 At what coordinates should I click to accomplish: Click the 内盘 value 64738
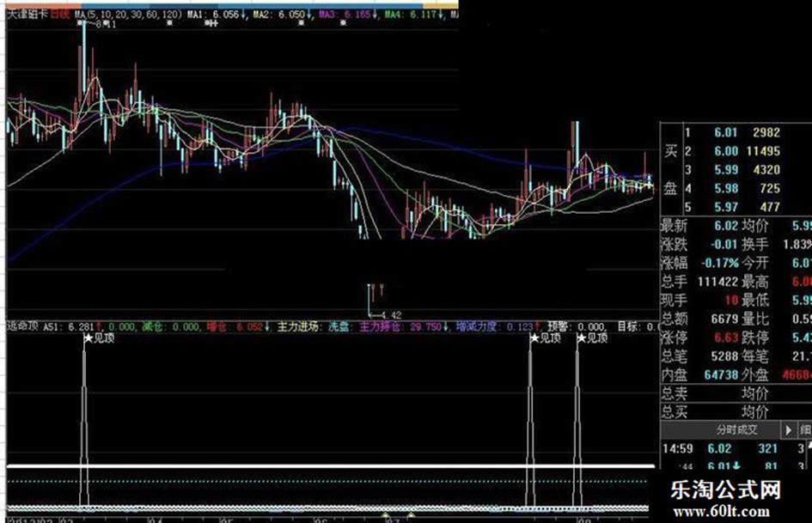721,375
